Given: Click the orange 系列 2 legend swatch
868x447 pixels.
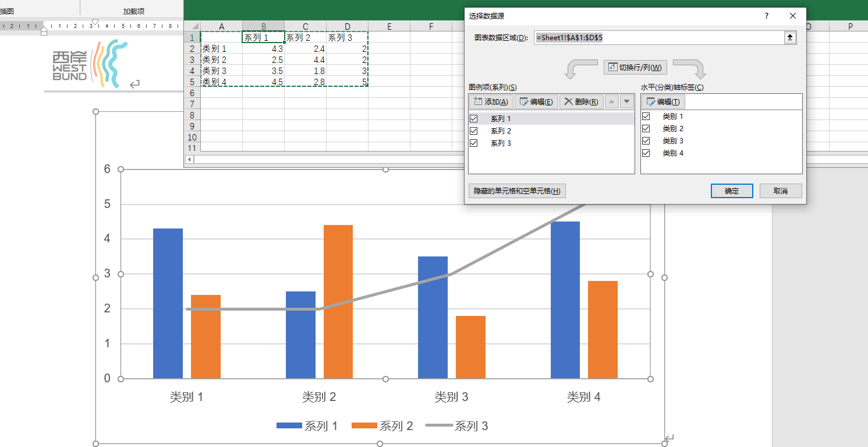Looking at the screenshot, I should [364, 426].
